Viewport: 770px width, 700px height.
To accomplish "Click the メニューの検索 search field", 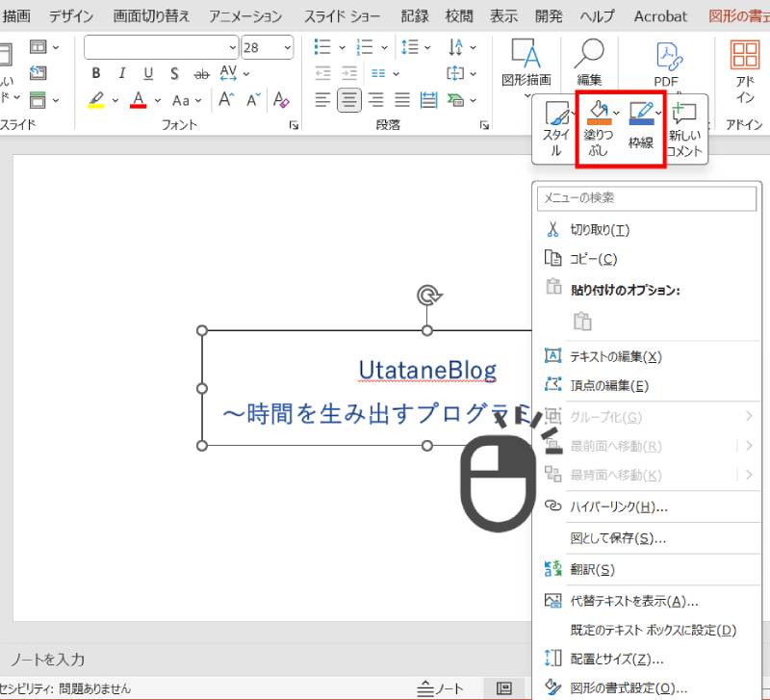I will pos(647,197).
